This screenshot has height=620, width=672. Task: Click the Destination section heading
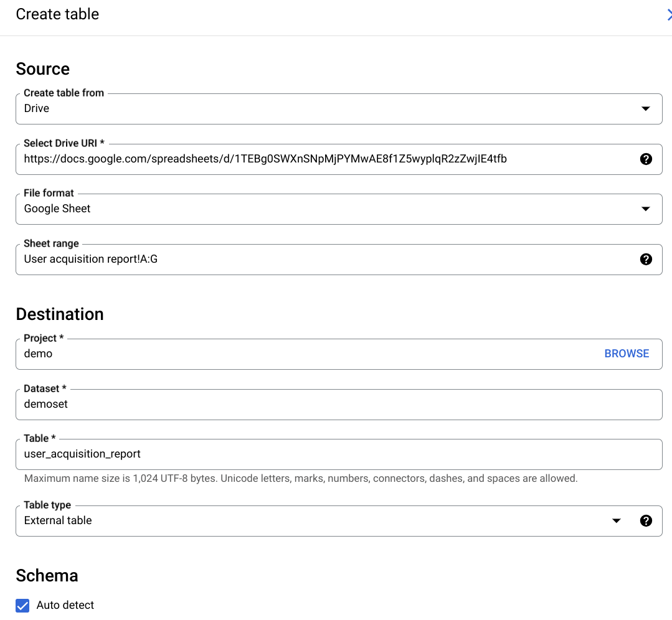(60, 314)
